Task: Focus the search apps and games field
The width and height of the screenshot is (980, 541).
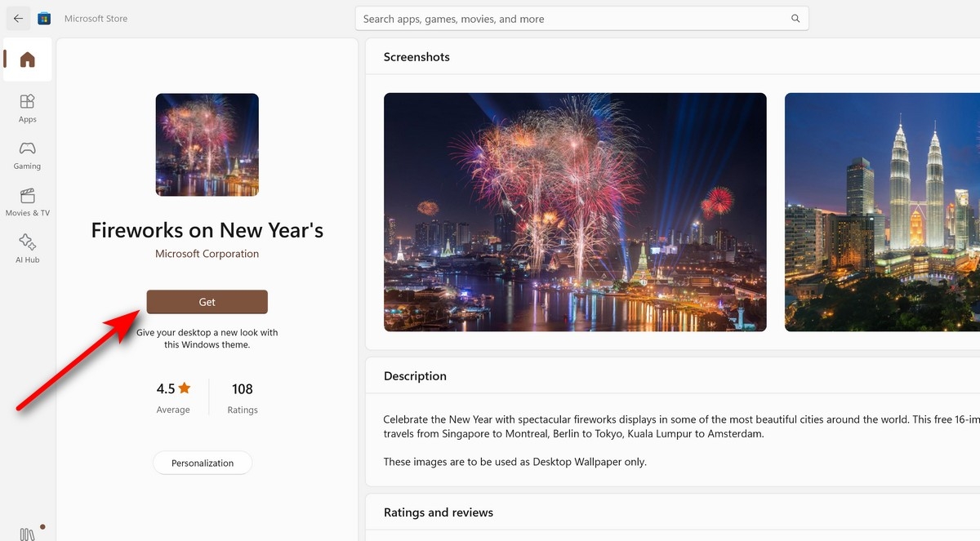Action: tap(581, 19)
